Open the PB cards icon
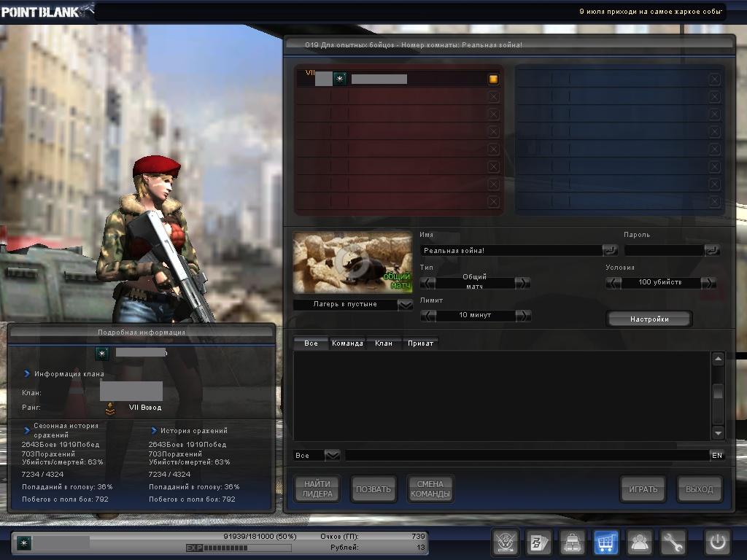747x560 pixels. [538, 542]
